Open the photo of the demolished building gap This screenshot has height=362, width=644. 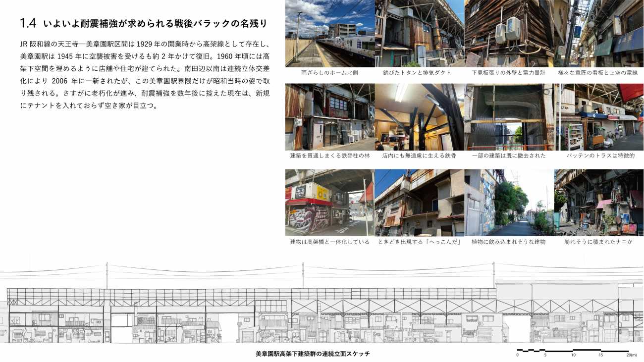[509, 117]
